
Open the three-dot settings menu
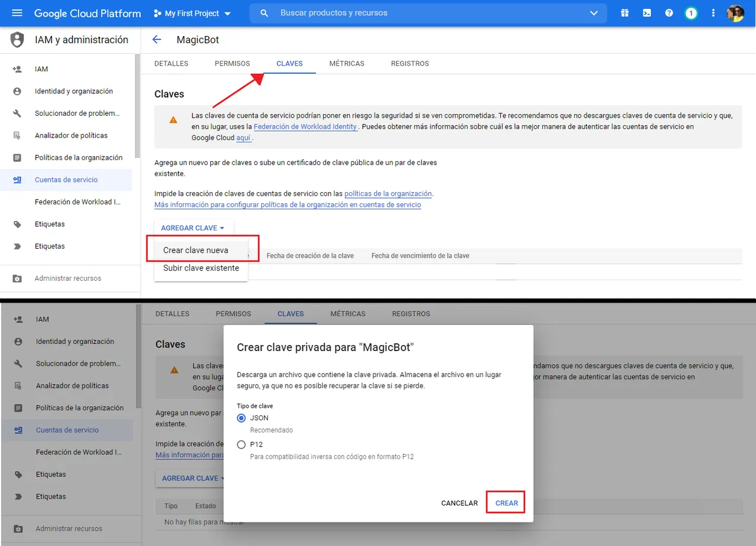tap(713, 13)
